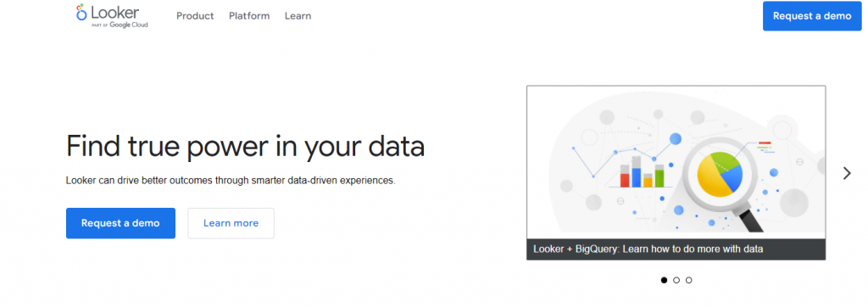Go to the next carousel slide arrow
This screenshot has width=868, height=308.
(x=847, y=173)
